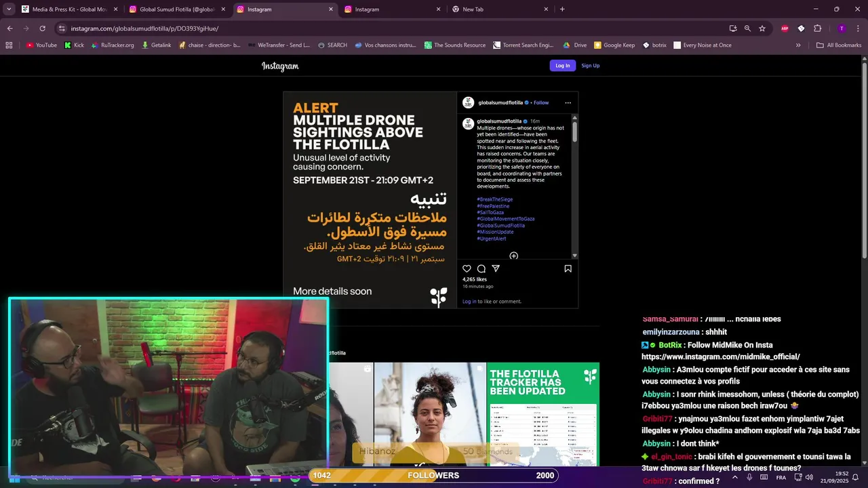Click the globalsumudflotilla username in the caption
The height and width of the screenshot is (488, 868).
pyautogui.click(x=499, y=121)
